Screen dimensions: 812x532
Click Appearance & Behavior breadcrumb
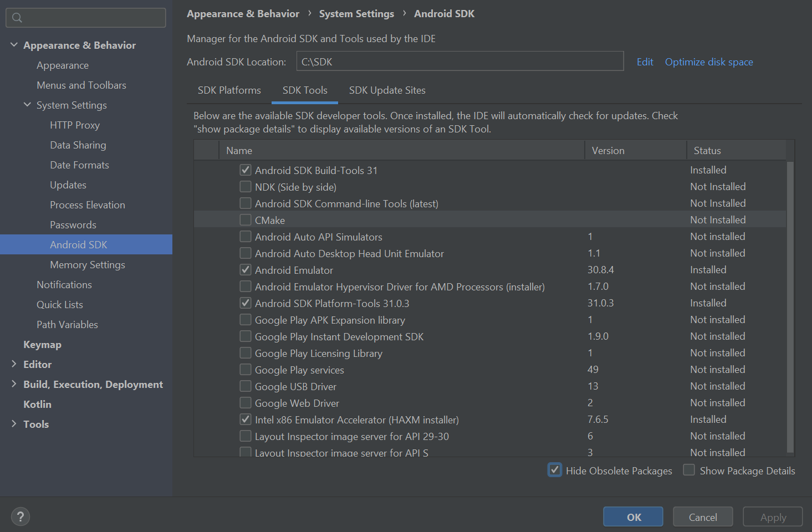coord(243,14)
